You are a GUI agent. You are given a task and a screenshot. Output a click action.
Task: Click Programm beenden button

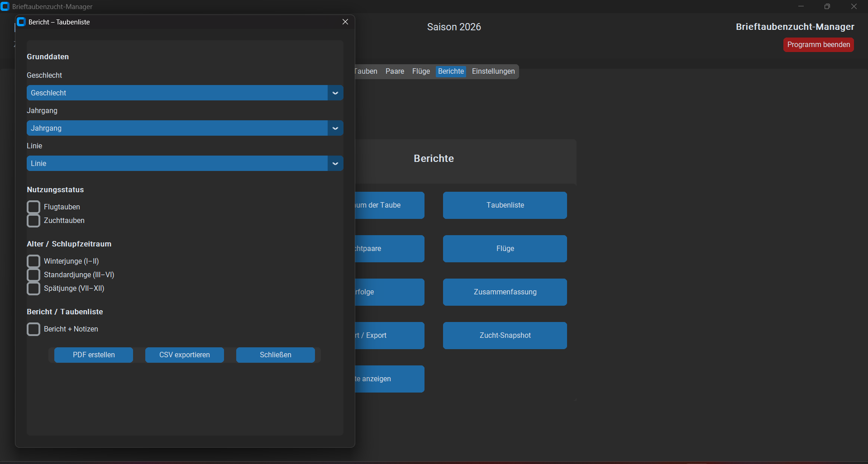(x=819, y=45)
